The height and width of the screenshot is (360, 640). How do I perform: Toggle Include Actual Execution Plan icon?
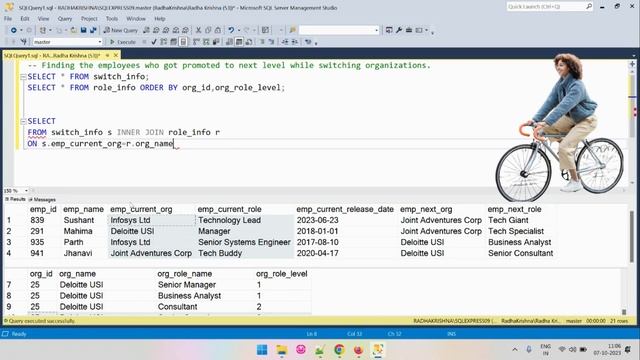click(x=196, y=42)
